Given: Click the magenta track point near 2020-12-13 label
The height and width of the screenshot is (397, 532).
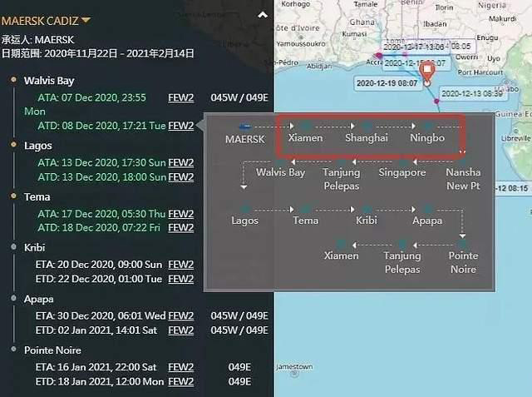Looking at the screenshot, I should [436, 101].
